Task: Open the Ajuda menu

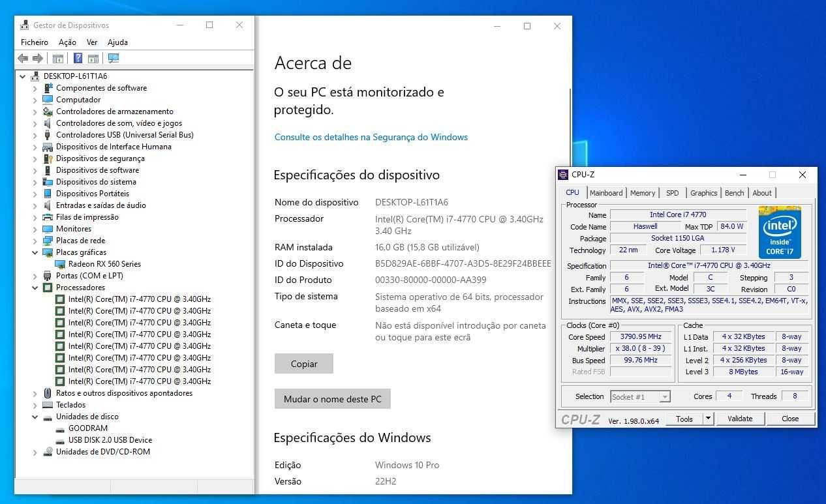Action: pyautogui.click(x=117, y=42)
